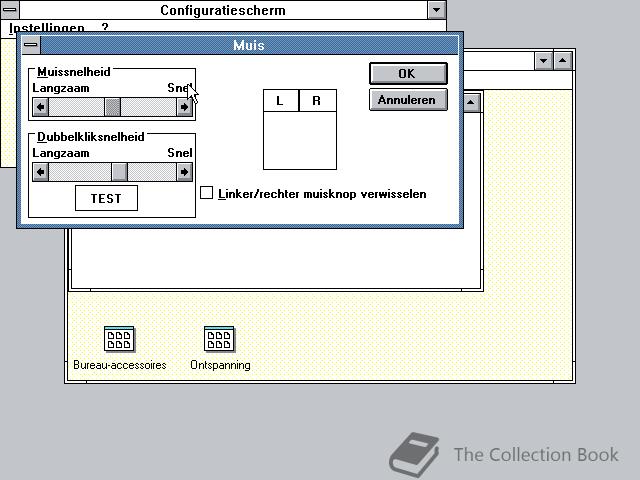640x480 pixels.
Task: Click the R mouse button indicator
Action: [318, 100]
